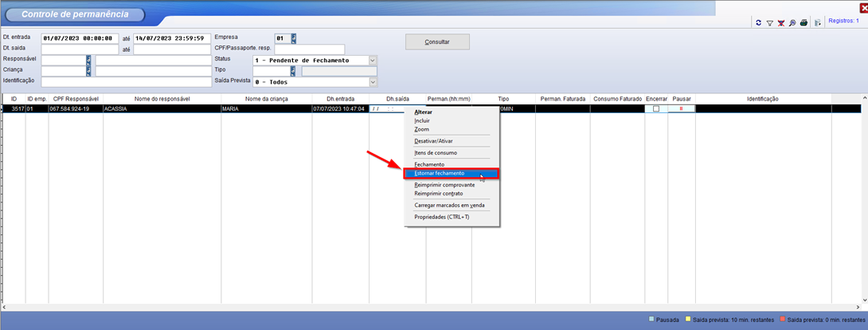This screenshot has width=868, height=330.
Task: Click the red 0 min. restantes swatch
Action: click(x=782, y=320)
